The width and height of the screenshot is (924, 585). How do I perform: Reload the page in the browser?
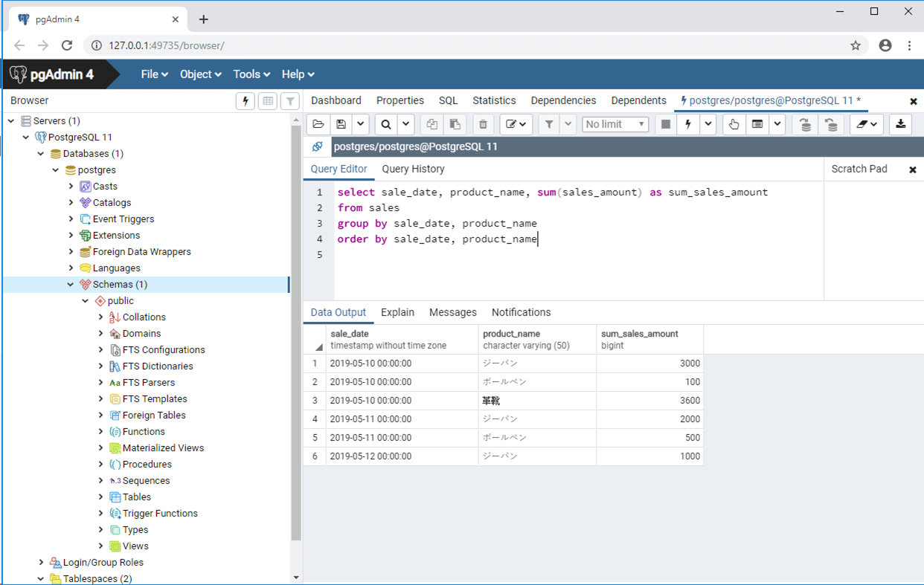[x=67, y=45]
